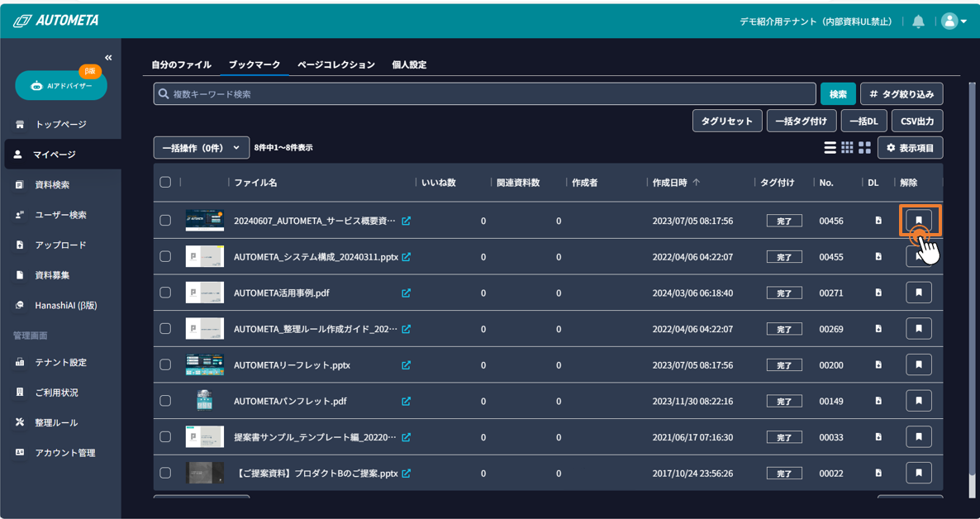
Task: Open ユーザー検索 in sidebar
Action: click(x=60, y=215)
